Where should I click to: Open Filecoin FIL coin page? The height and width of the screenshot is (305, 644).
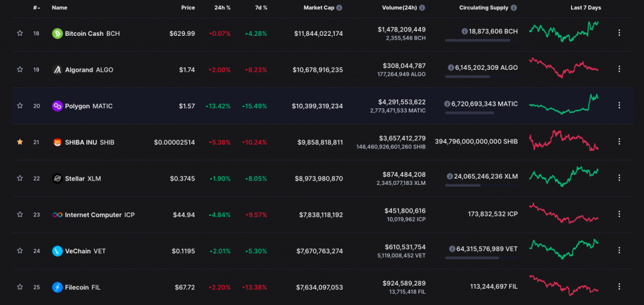tap(82, 287)
